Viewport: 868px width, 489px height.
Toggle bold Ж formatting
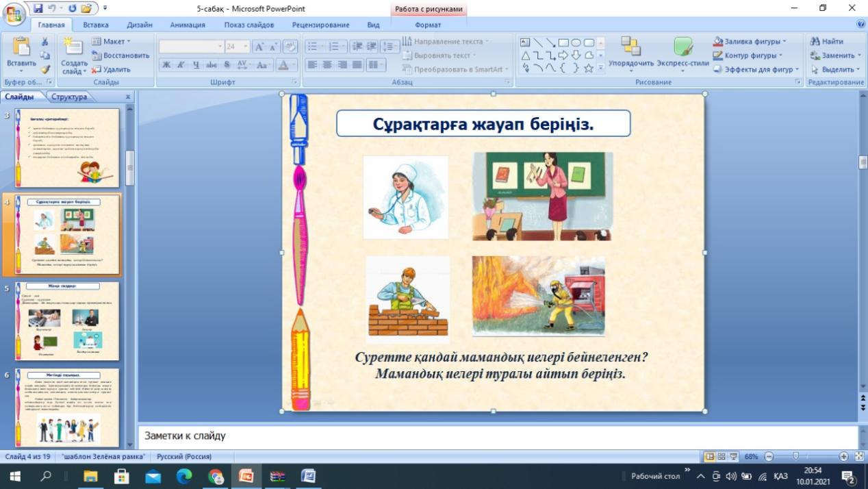point(166,65)
